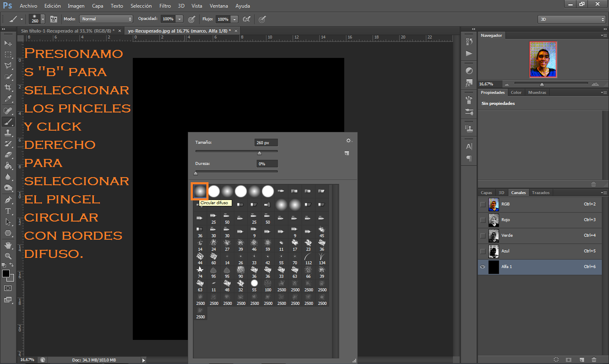The image size is (609, 364).
Task: Open the Opacidad slider arrow
Action: 180,19
